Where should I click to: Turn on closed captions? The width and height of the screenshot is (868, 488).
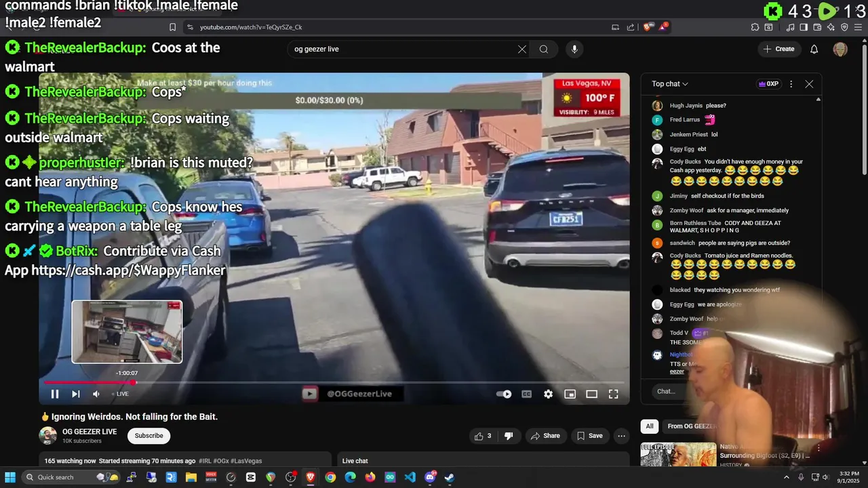click(526, 394)
